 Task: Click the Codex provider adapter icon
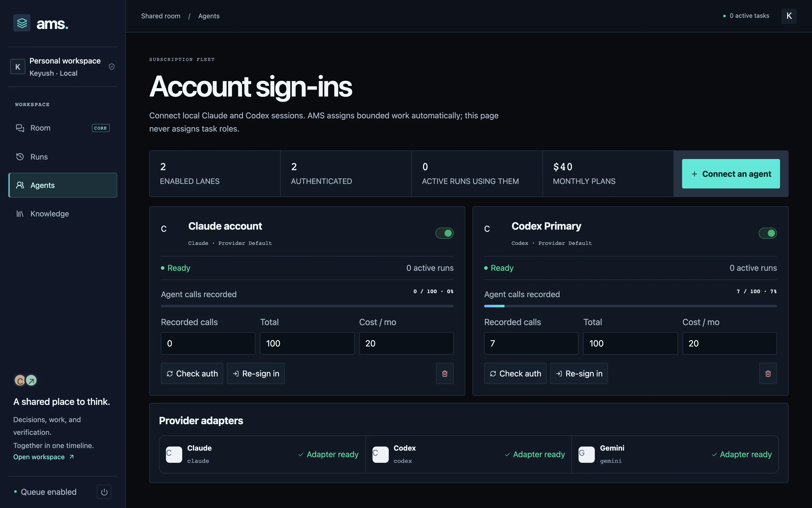[381, 454]
